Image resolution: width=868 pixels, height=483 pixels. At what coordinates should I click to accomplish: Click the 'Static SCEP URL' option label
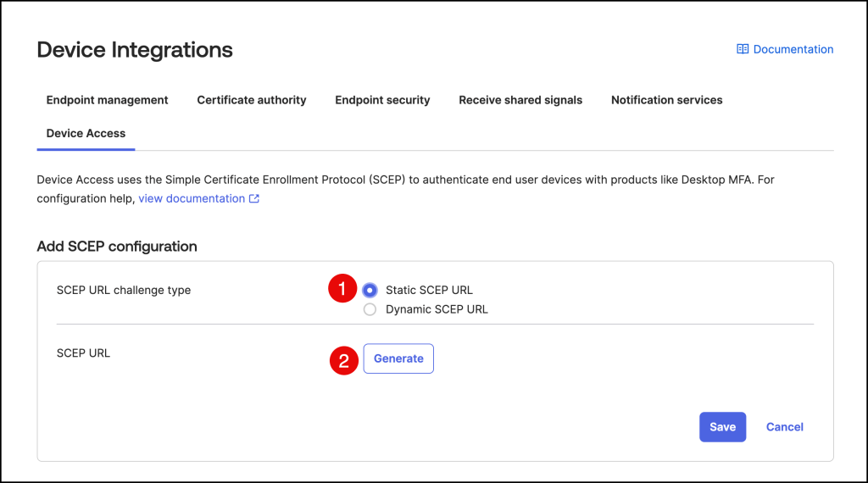click(429, 290)
